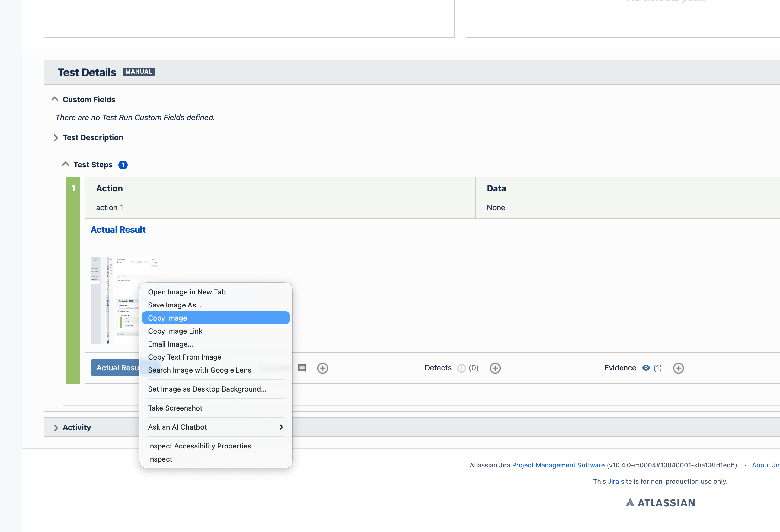Click the Defects label
Viewport: 780px width, 532px height.
pos(438,368)
